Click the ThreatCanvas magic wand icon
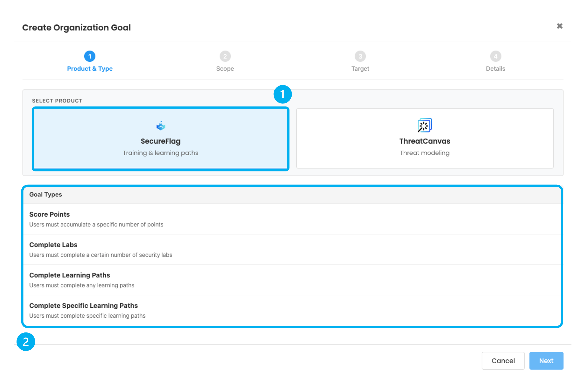The image size is (588, 389). point(425,125)
